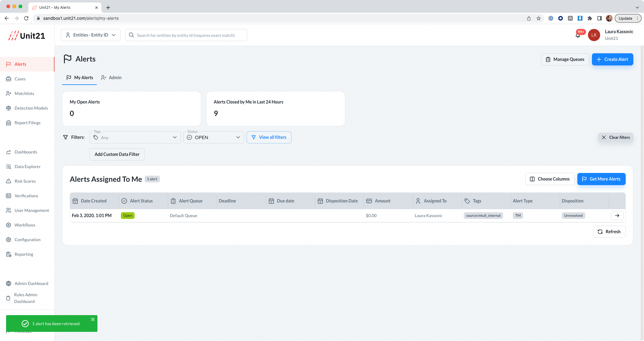Click the Assigned To person icon

click(418, 201)
